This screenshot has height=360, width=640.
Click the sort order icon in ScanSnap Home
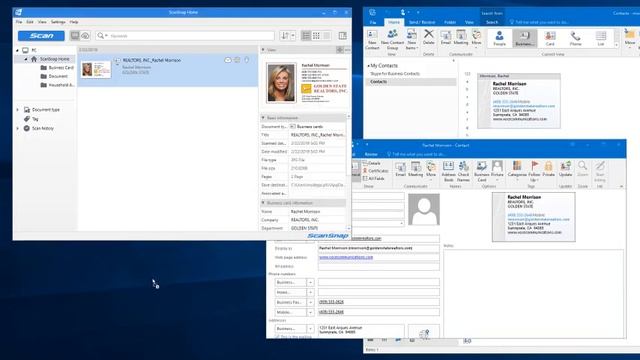[285, 36]
